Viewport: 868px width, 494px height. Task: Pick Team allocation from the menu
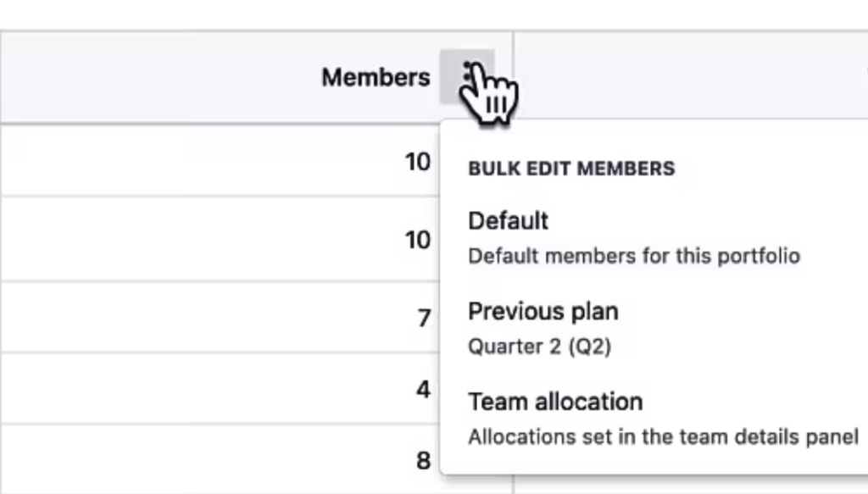coord(555,402)
